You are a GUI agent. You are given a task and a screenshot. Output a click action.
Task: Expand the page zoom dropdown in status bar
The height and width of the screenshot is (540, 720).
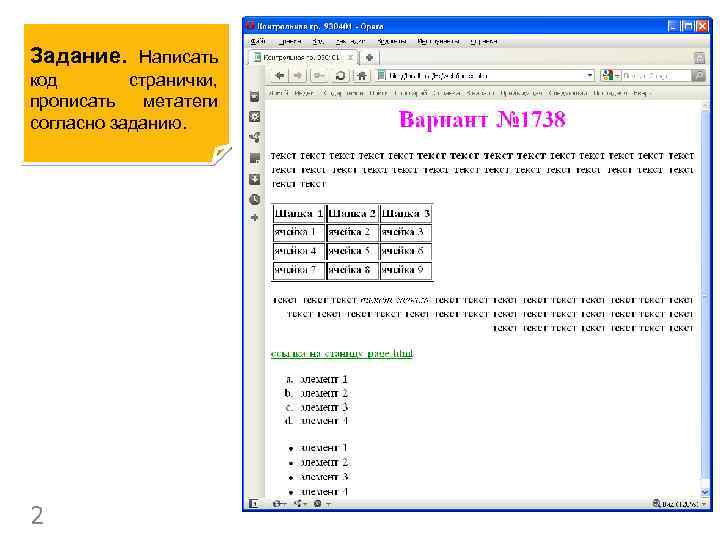[x=703, y=504]
